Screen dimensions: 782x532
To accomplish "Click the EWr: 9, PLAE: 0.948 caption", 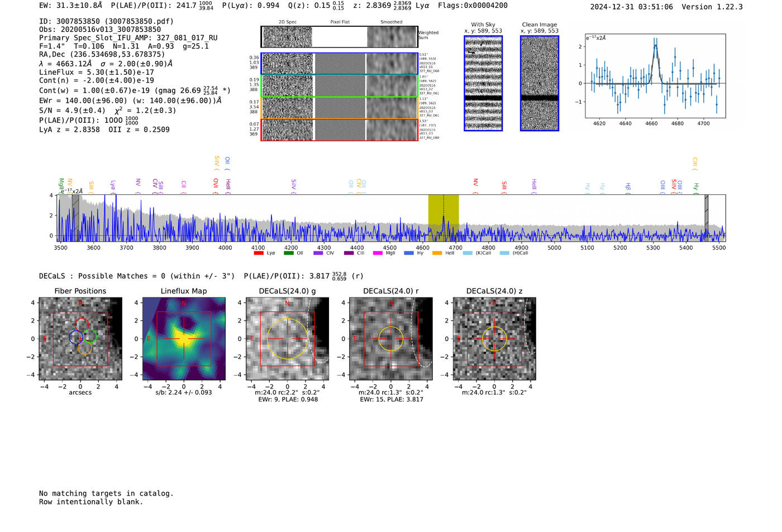I will click(288, 399).
